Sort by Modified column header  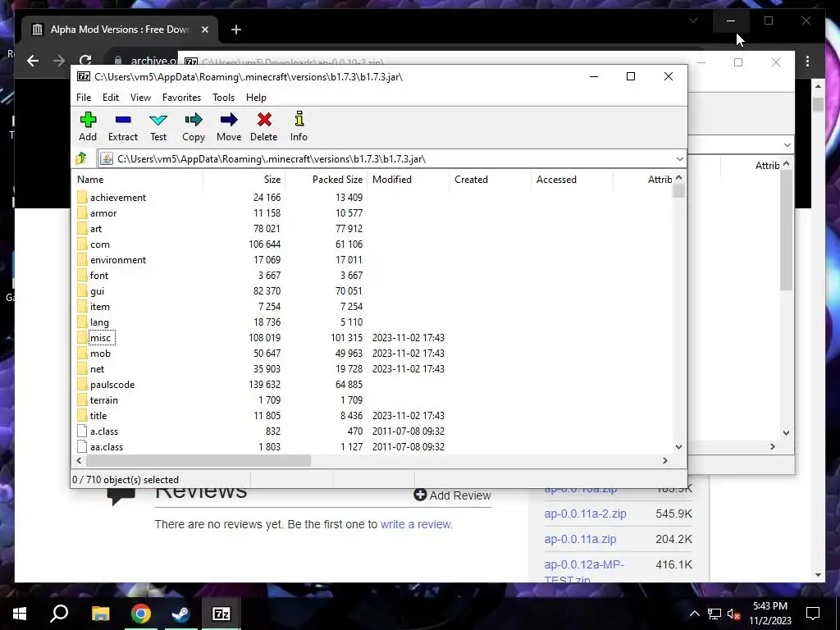409,180
